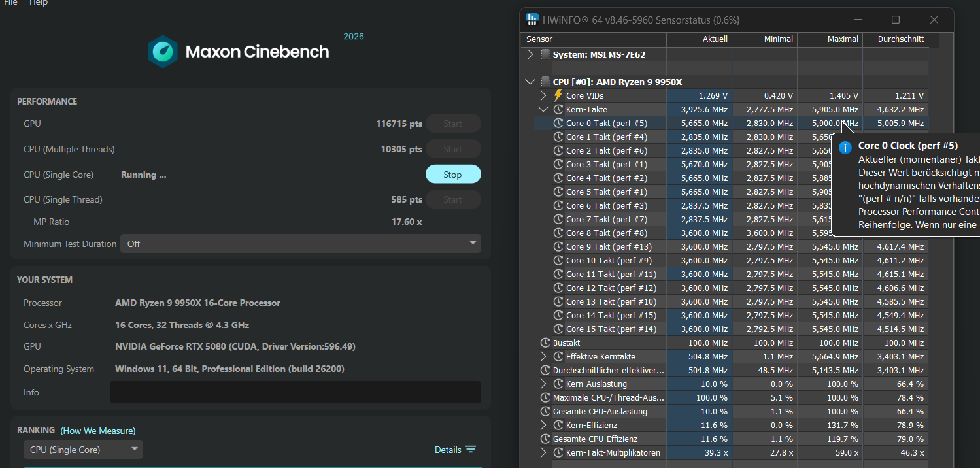The image size is (980, 468).
Task: Click the 10305 pts CPU score
Action: click(x=401, y=149)
